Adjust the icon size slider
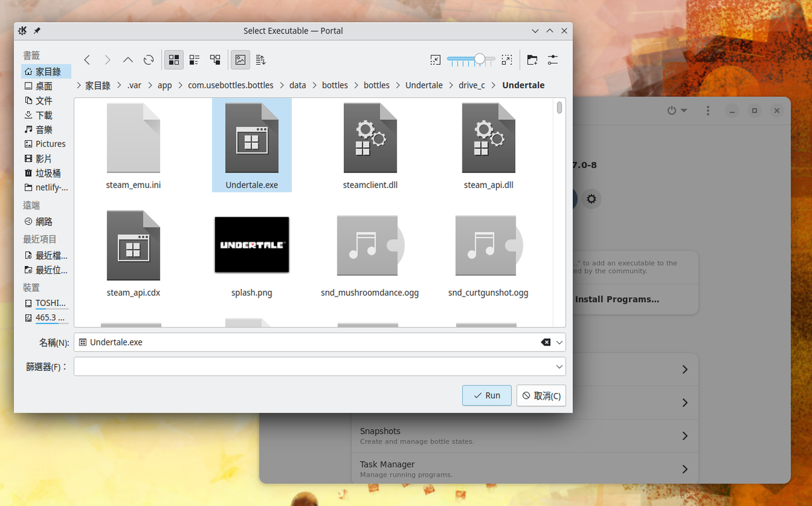812x506 pixels. pos(471,60)
